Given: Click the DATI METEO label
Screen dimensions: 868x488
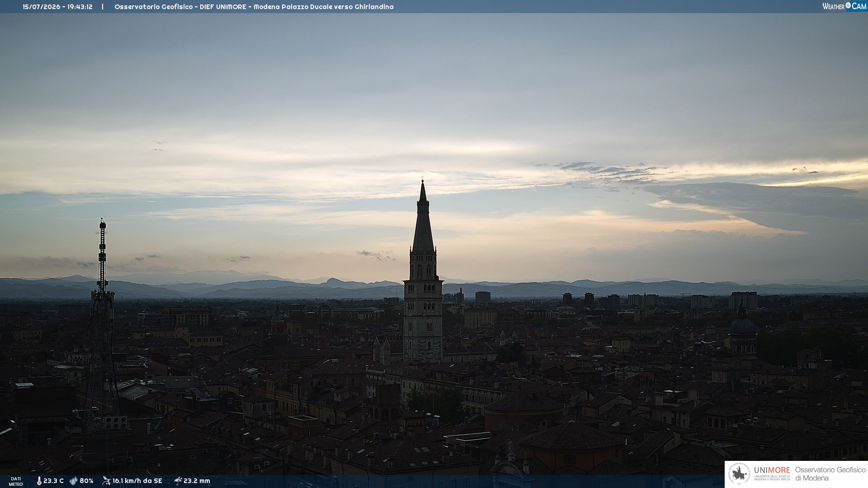Looking at the screenshot, I should pyautogui.click(x=16, y=482).
